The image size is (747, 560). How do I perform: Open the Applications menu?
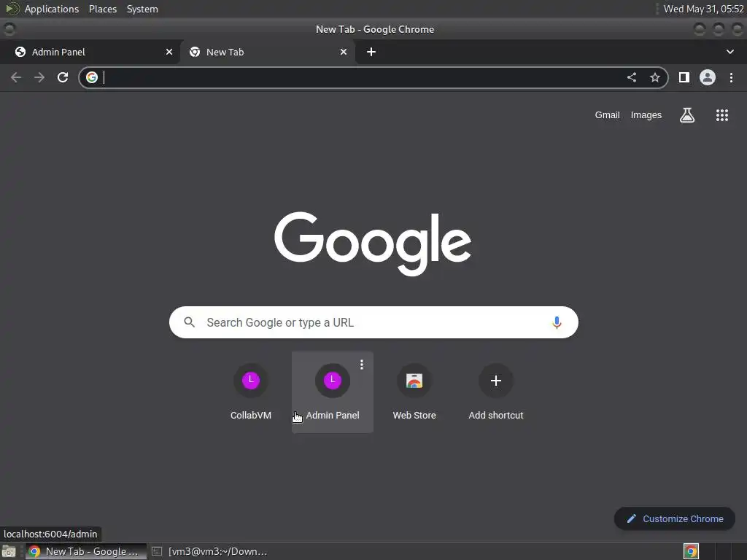click(52, 9)
